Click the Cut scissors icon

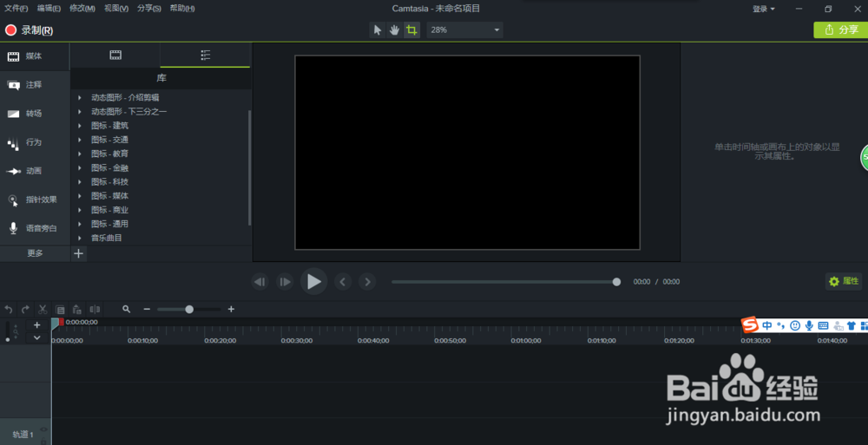43,310
